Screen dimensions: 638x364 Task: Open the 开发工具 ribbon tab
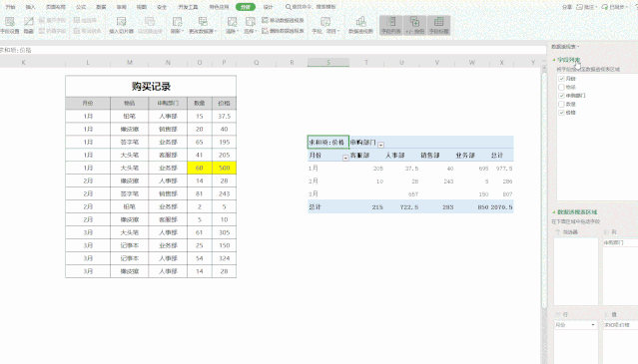[x=188, y=7]
